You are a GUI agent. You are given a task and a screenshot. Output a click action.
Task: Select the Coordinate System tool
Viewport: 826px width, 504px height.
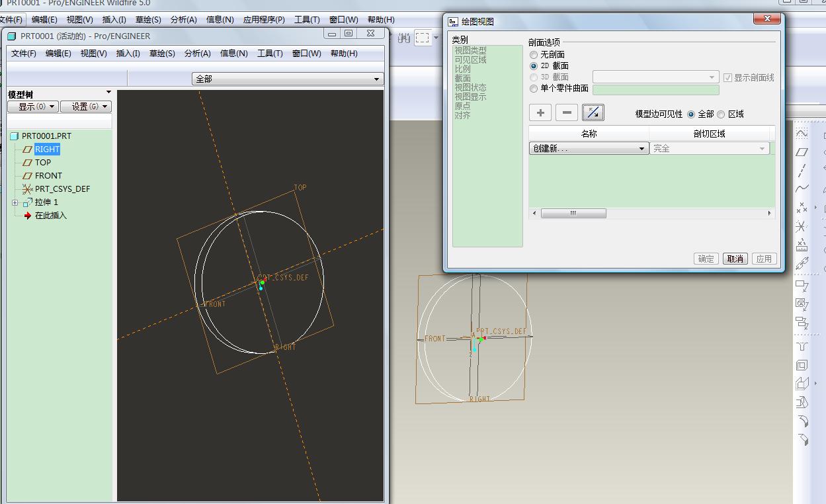point(802,226)
